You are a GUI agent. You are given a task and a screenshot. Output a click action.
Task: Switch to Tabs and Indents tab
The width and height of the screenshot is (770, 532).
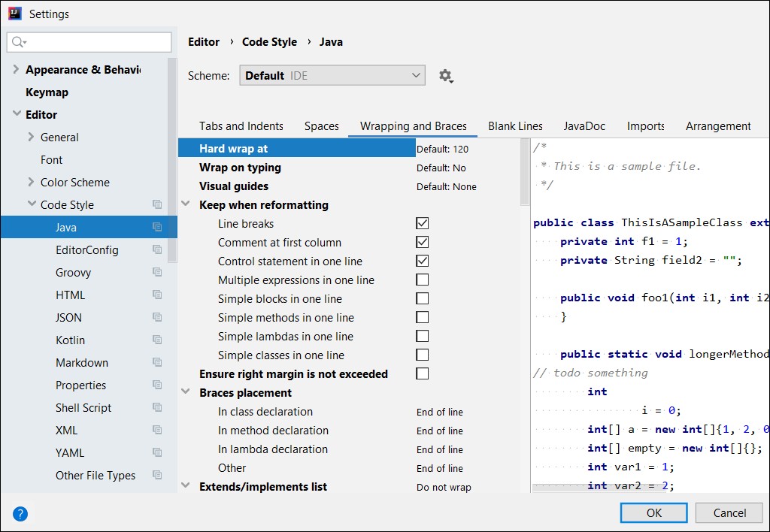pyautogui.click(x=241, y=126)
